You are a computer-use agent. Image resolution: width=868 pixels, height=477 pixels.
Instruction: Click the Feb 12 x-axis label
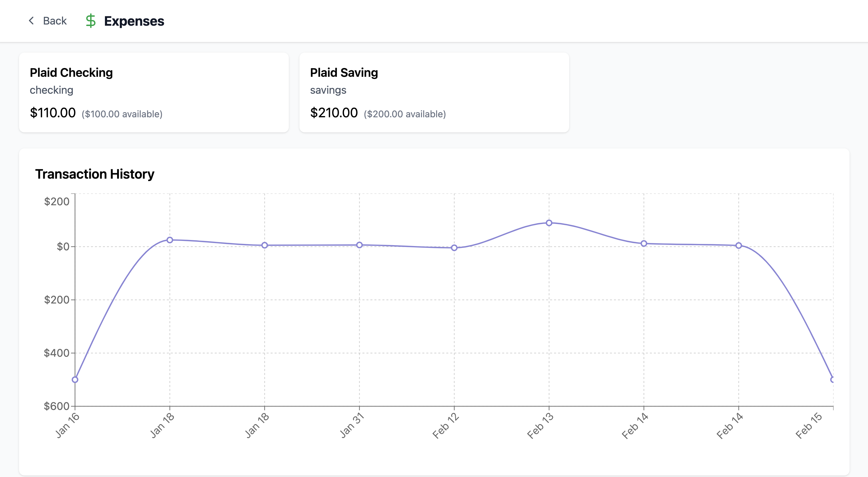(445, 426)
